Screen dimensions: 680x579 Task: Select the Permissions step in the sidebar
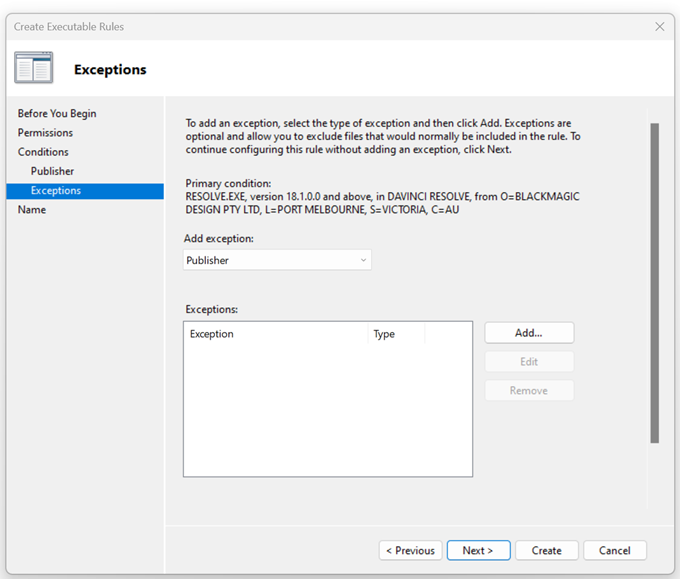[x=45, y=133]
